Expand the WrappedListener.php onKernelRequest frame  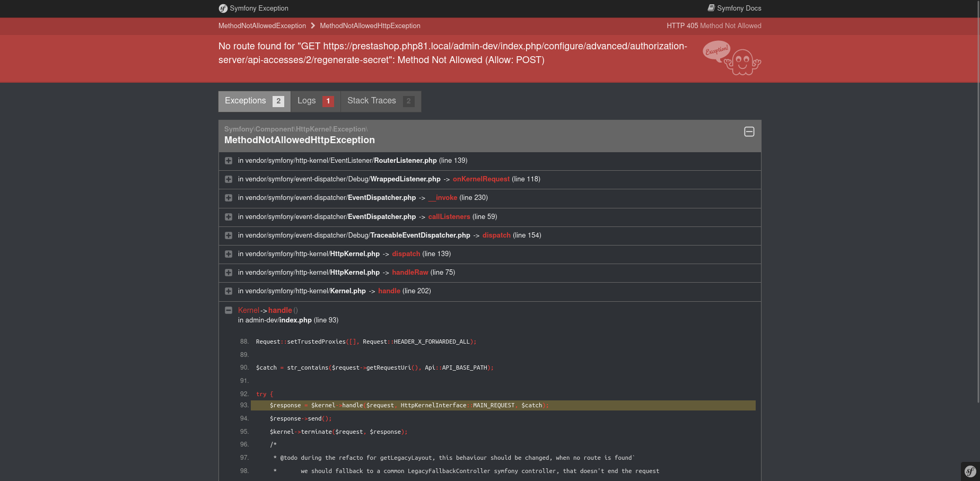[229, 179]
